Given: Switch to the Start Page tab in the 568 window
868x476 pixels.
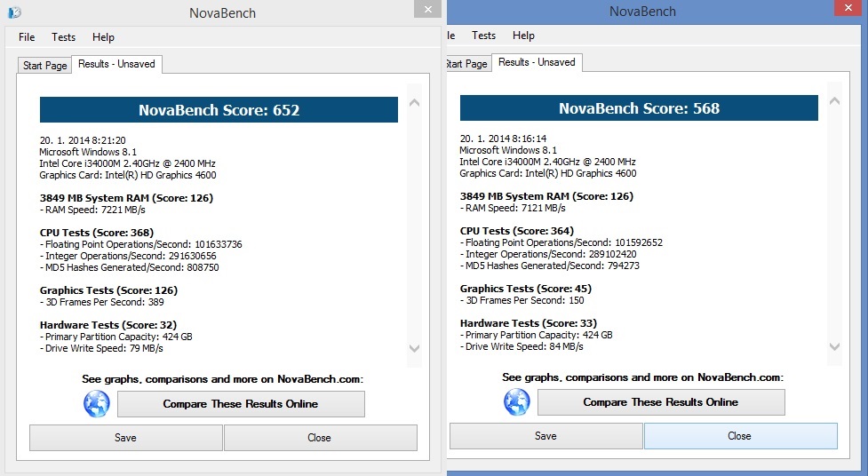Looking at the screenshot, I should pos(466,64).
